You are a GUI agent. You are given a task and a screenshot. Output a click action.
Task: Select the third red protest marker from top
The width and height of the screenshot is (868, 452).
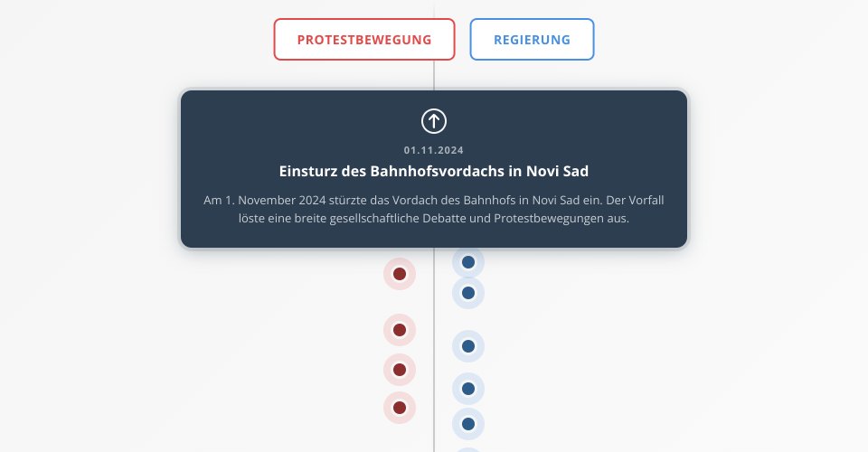(400, 369)
